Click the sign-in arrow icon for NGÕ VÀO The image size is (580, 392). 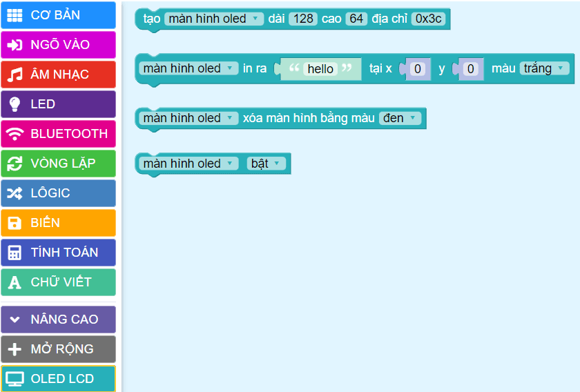click(14, 45)
